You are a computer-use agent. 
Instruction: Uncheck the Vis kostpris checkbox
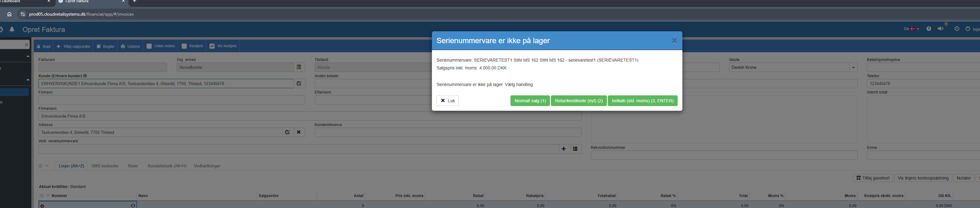tap(212, 46)
